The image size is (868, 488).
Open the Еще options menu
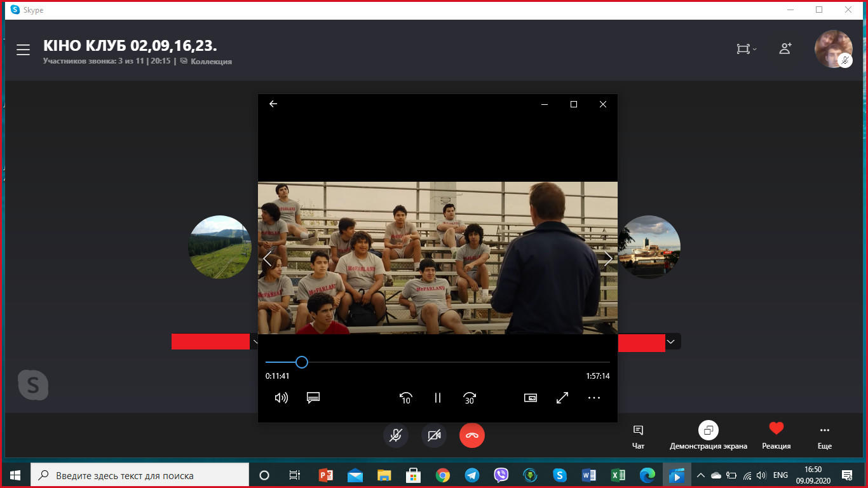click(x=825, y=437)
